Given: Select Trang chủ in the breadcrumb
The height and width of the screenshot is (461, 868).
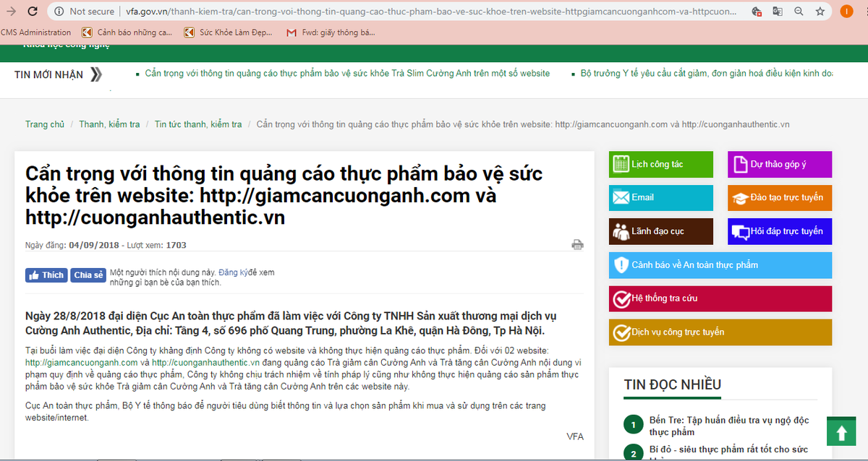Looking at the screenshot, I should click(x=44, y=124).
